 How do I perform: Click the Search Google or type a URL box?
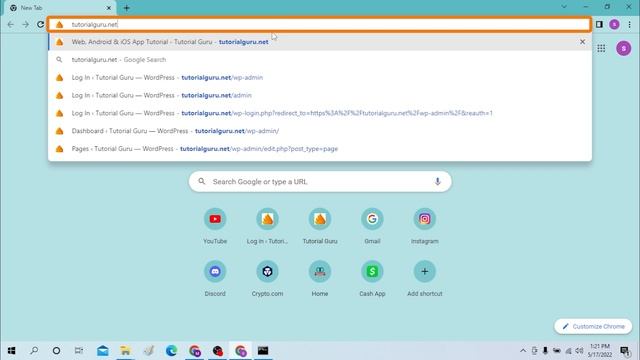[x=320, y=182]
